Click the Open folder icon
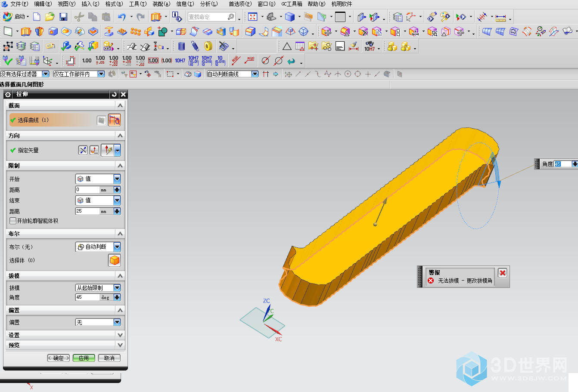The image size is (578, 392). tap(50, 17)
